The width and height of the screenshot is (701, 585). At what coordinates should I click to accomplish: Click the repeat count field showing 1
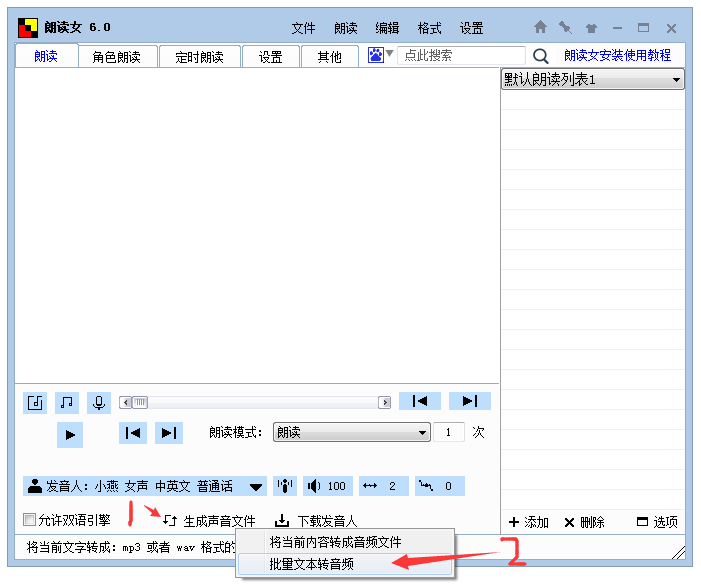tap(449, 432)
